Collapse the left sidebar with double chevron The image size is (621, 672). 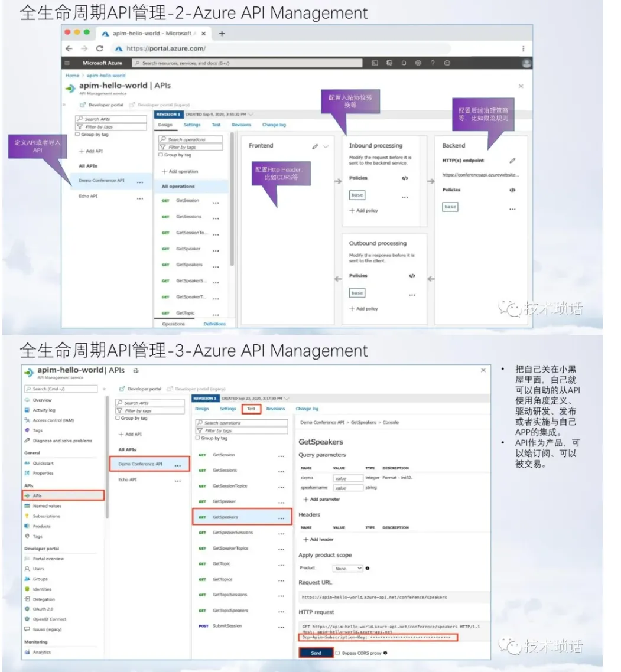[x=104, y=389]
